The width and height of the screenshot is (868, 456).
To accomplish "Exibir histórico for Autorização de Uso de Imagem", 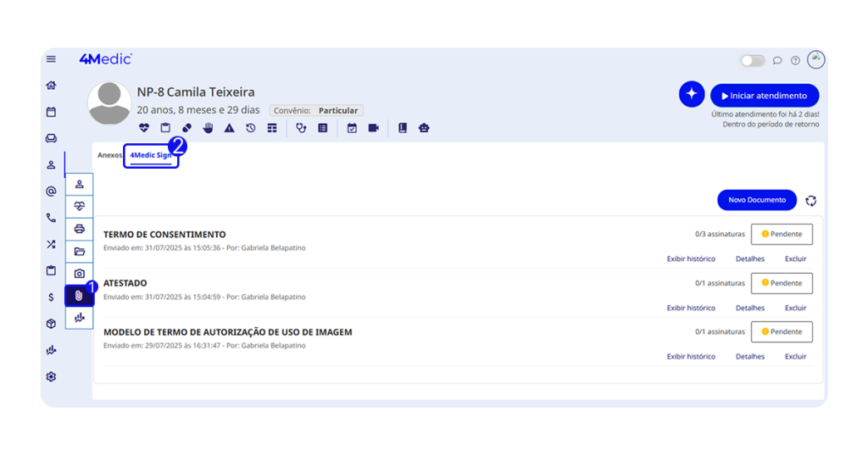I will coord(691,356).
